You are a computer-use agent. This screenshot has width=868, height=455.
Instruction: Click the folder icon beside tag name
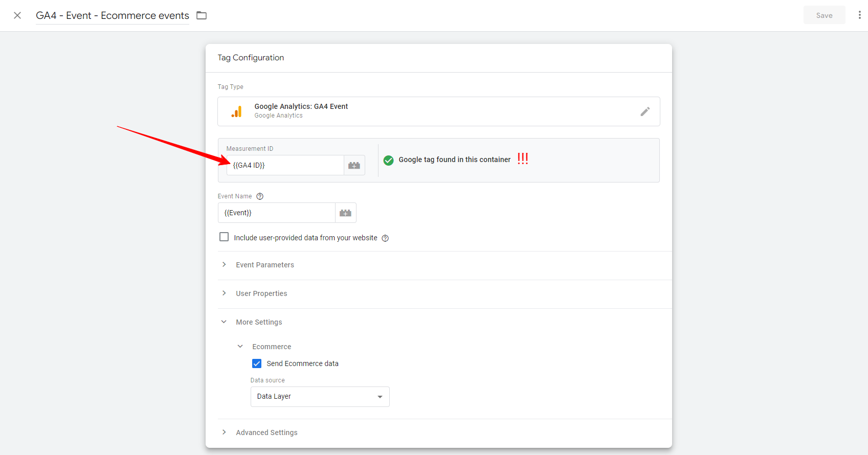(202, 15)
